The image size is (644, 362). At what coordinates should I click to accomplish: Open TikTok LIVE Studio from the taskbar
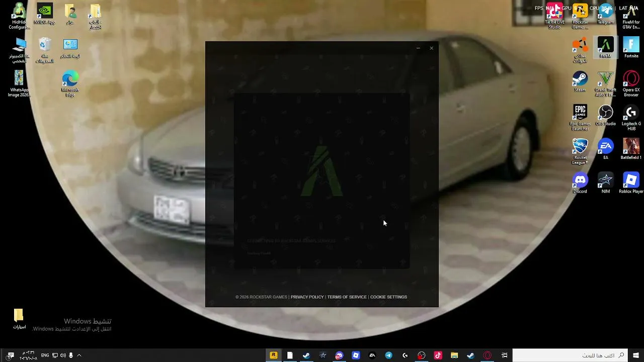pos(438,355)
